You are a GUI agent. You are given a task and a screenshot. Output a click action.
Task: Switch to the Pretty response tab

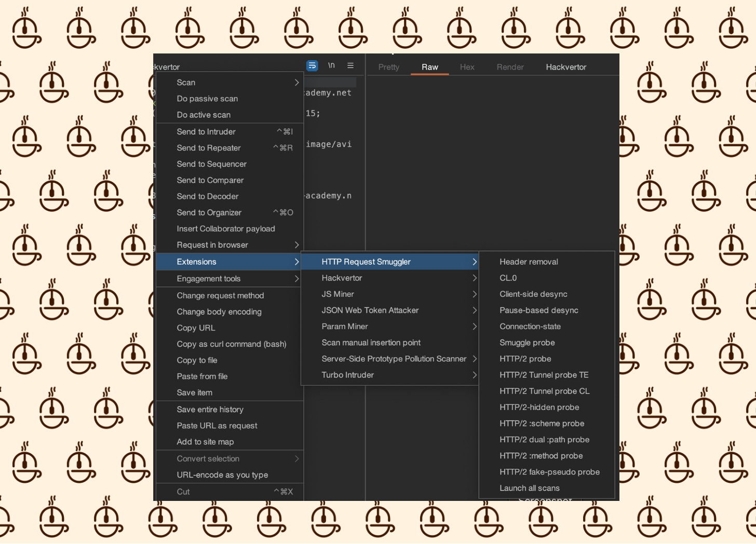pyautogui.click(x=389, y=67)
